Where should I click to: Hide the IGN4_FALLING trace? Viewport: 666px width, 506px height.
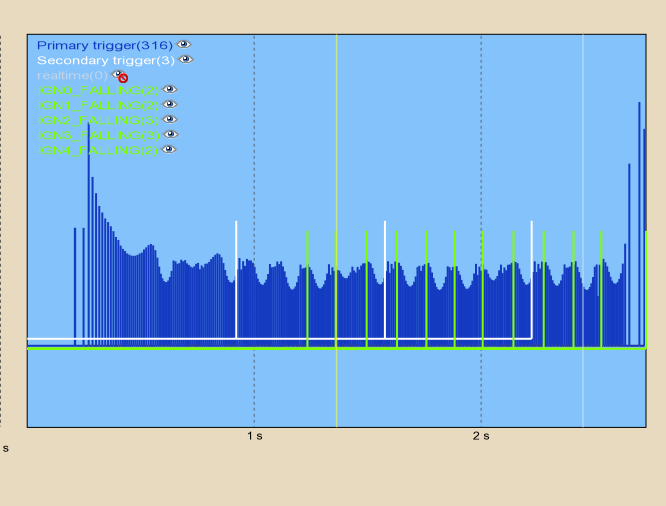[x=169, y=150]
